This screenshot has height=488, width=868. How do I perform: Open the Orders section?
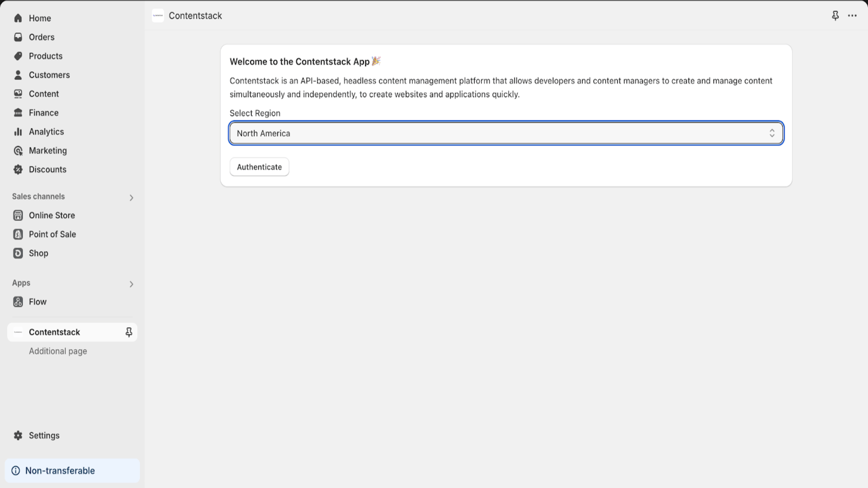point(42,37)
